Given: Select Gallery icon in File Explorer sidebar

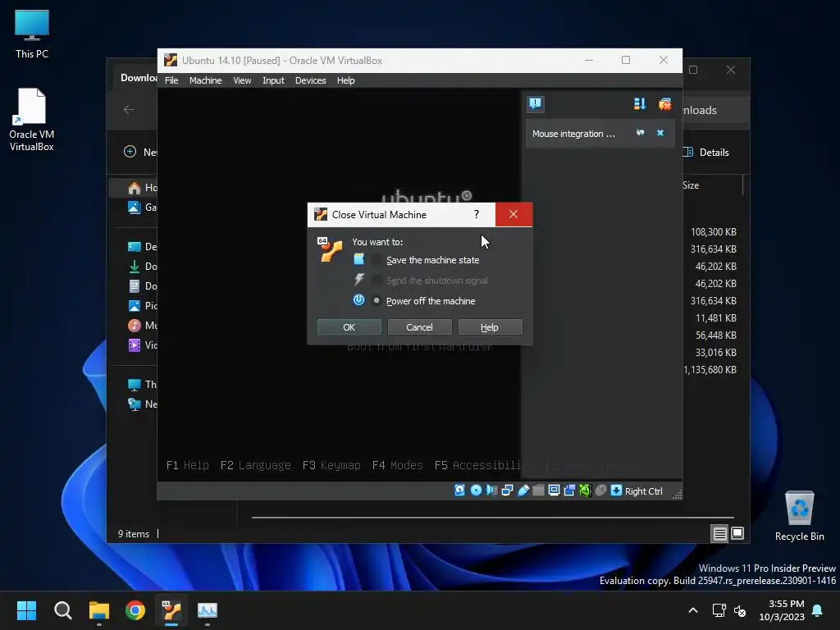Looking at the screenshot, I should click(135, 208).
